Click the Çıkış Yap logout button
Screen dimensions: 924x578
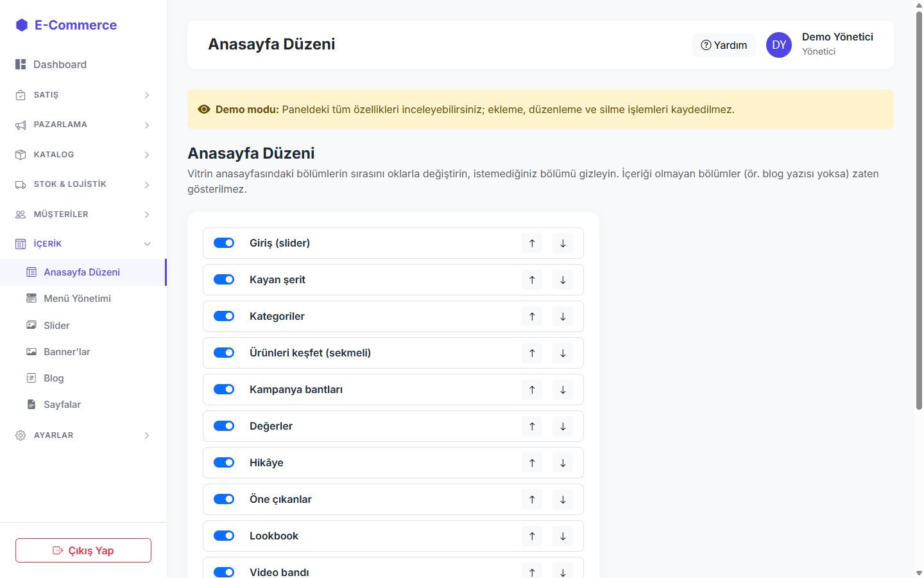point(83,550)
